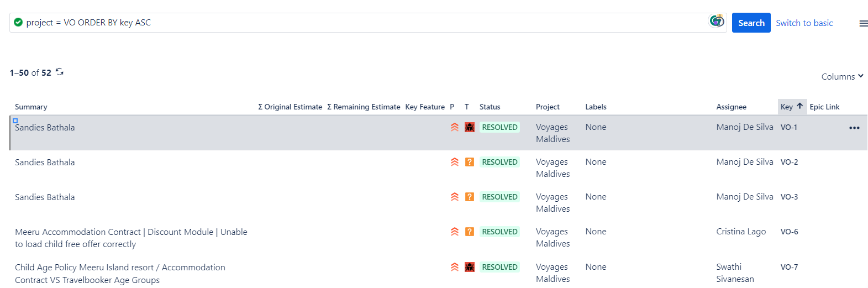Image resolution: width=868 pixels, height=288 pixels.
Task: Click the bug type icon for VO-7
Action: pyautogui.click(x=470, y=267)
